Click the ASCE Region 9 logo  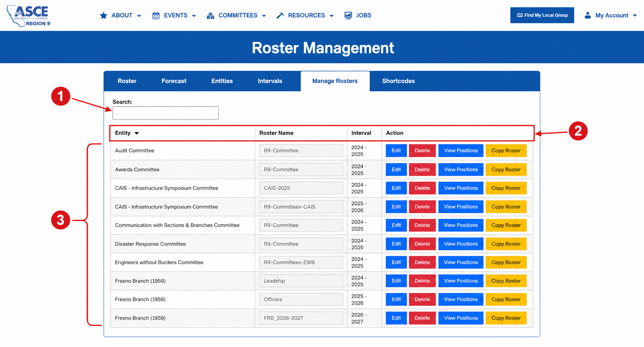[x=28, y=16]
